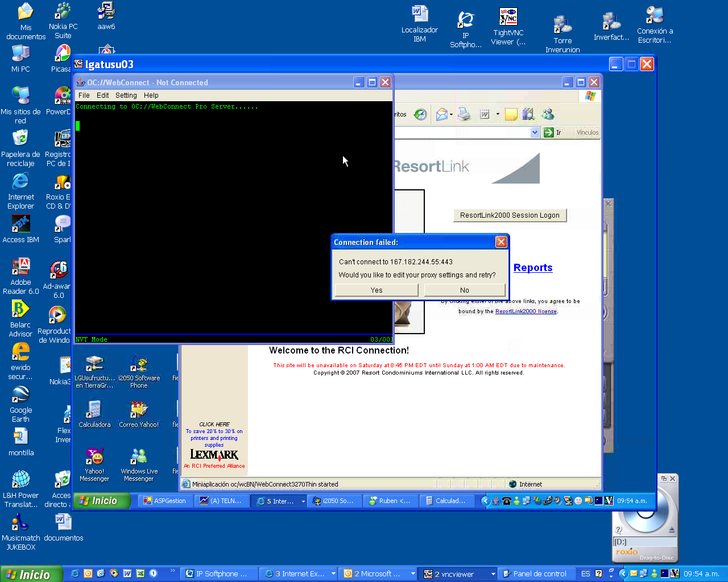Launch Word from the Quick Launch bar

(x=127, y=573)
